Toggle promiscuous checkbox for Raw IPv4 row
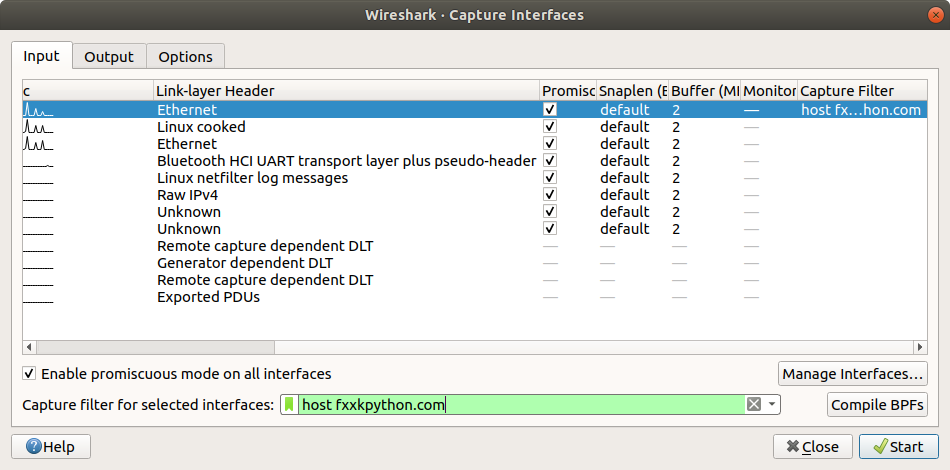950x470 pixels. (550, 194)
